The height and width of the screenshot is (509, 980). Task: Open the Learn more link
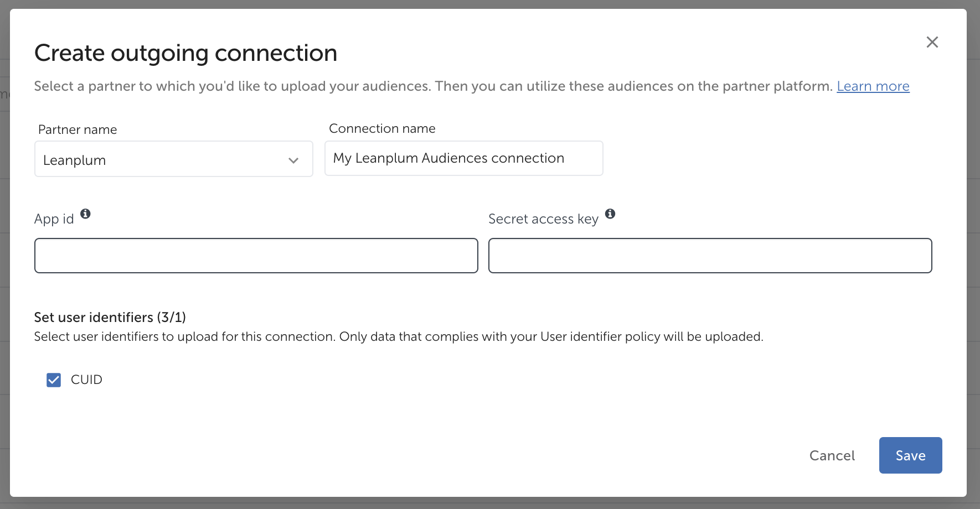(x=873, y=86)
